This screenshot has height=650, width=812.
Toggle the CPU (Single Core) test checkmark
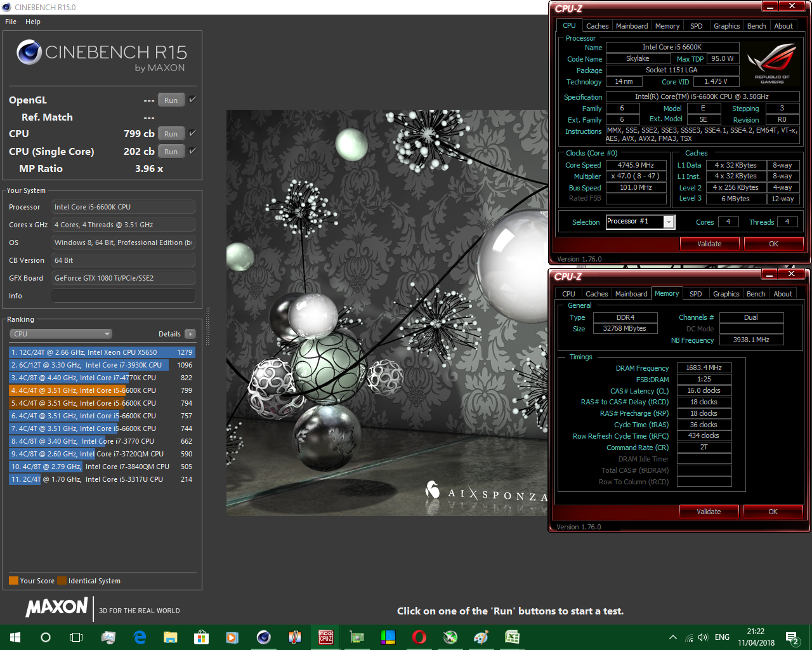tap(192, 150)
